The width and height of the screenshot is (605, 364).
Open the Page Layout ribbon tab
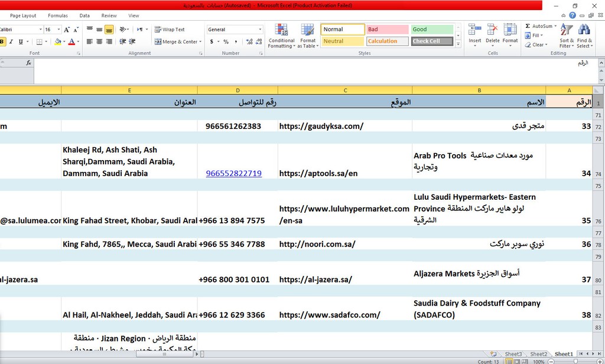coord(23,16)
